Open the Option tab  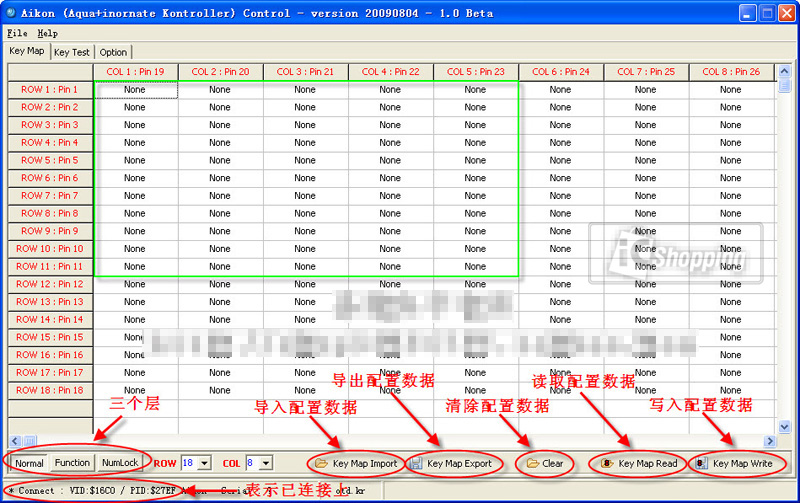pyautogui.click(x=113, y=52)
